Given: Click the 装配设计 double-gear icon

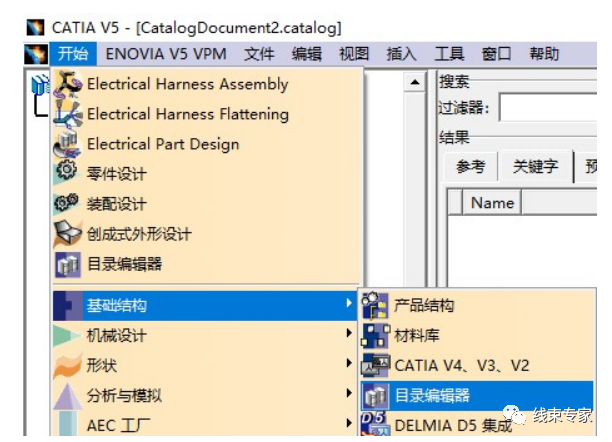Looking at the screenshot, I should click(x=67, y=203).
